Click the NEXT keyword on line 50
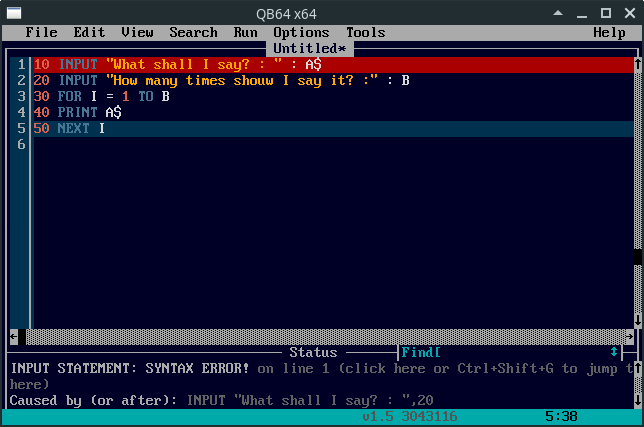Viewport: 644px width, 427px height. [74, 129]
